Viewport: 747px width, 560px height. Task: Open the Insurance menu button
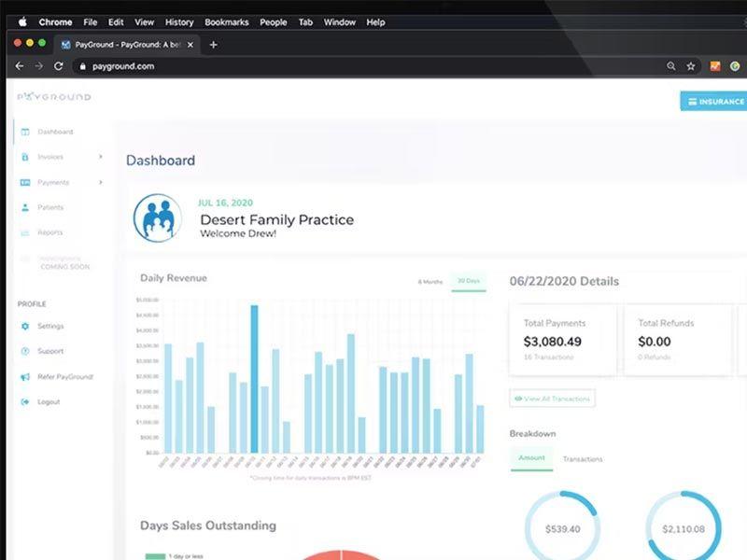pos(713,102)
